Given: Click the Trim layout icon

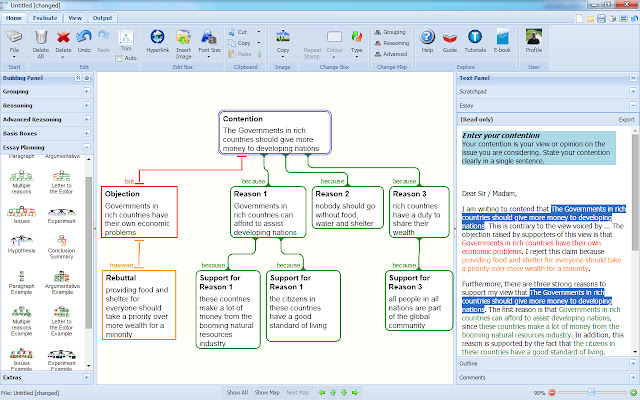Looking at the screenshot, I should pos(126,38).
